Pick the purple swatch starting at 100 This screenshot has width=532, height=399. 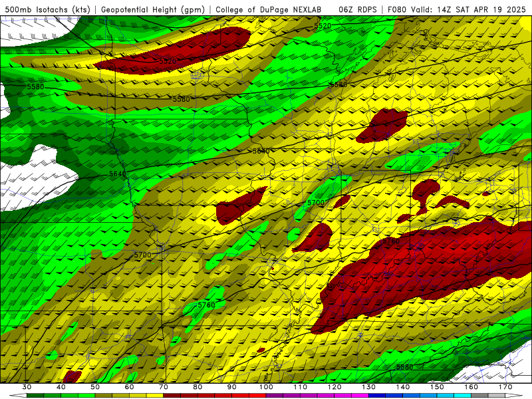point(275,396)
